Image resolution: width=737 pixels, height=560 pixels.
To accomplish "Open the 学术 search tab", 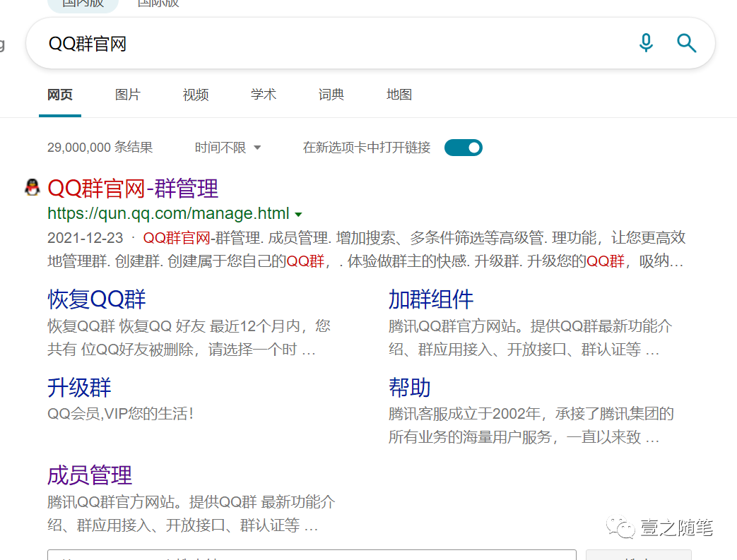I will pos(263,95).
